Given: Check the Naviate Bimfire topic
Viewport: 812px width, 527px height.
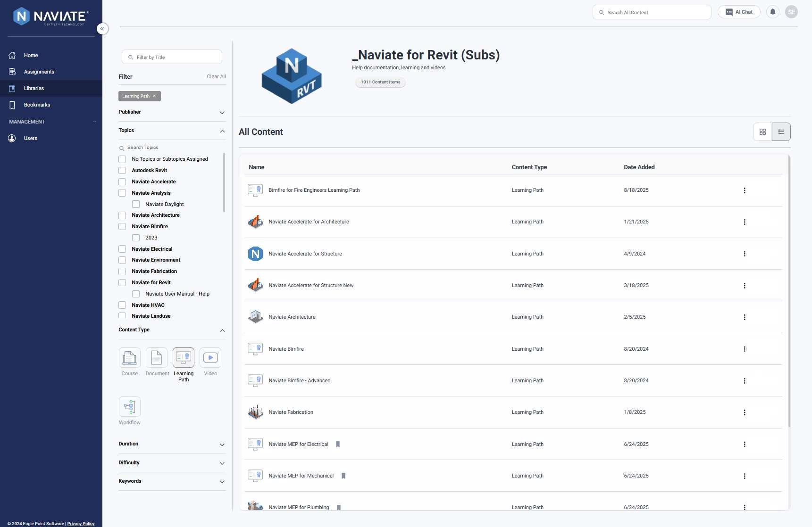Looking at the screenshot, I should 122,227.
